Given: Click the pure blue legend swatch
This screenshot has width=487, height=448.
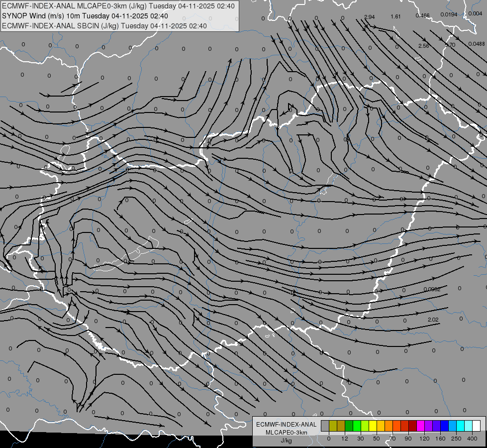Looking at the screenshot, I should point(444,426).
